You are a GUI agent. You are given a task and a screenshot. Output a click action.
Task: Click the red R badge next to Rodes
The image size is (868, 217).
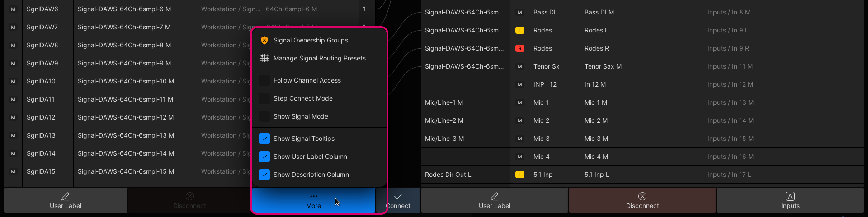point(520,48)
